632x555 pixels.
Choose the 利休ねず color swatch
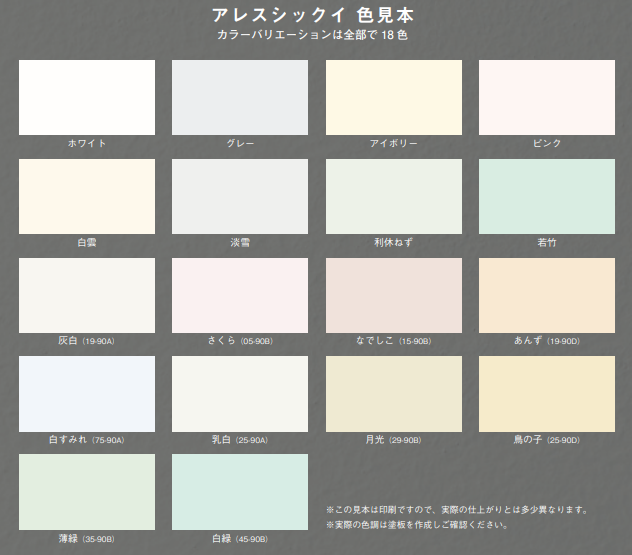[x=394, y=196]
